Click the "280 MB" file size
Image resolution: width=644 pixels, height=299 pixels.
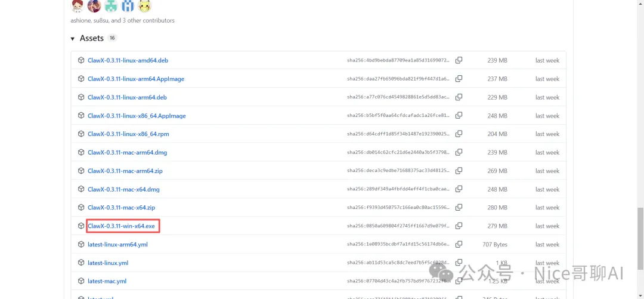[x=497, y=208]
